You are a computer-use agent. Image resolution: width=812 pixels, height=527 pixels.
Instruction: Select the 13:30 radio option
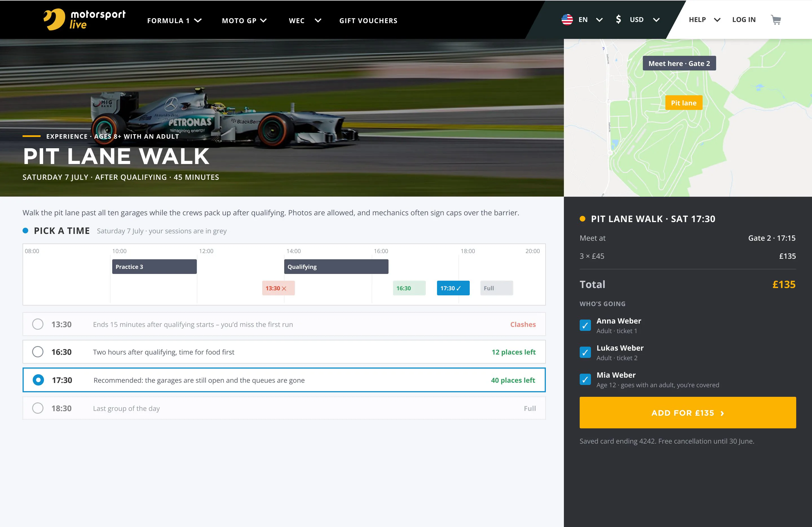click(x=37, y=324)
